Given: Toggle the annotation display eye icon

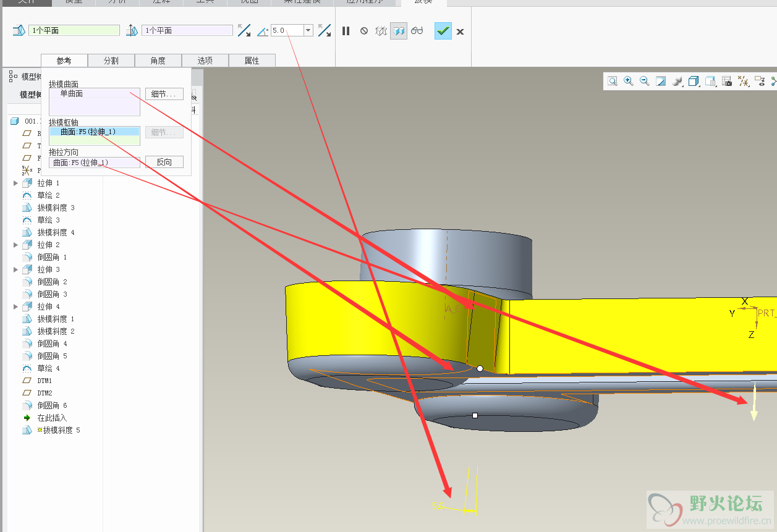Looking at the screenshot, I should (x=760, y=81).
